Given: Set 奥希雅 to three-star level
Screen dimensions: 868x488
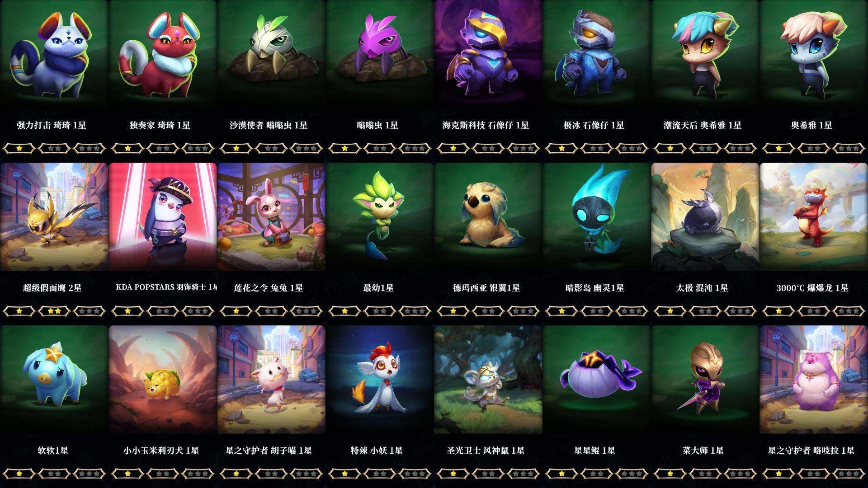Looking at the screenshot, I should 849,148.
